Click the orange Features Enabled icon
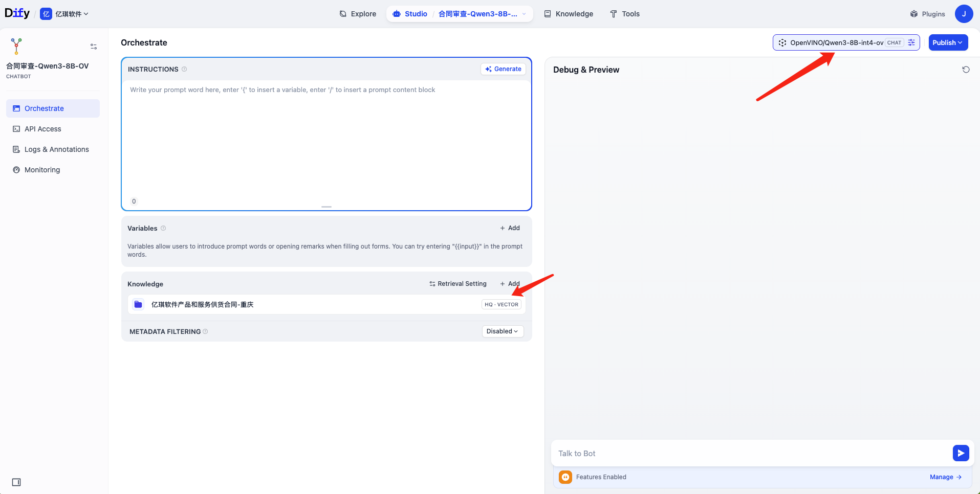Screen dimensions: 980x494 coord(565,477)
